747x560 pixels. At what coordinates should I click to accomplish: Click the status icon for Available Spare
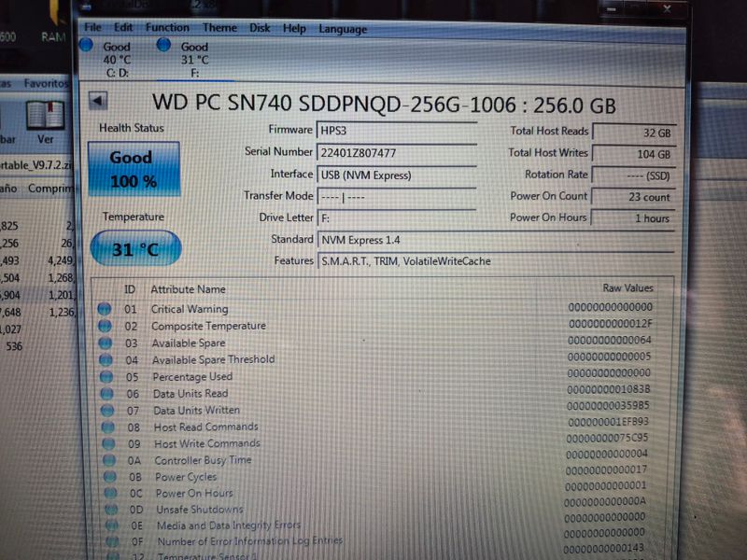[x=106, y=343]
